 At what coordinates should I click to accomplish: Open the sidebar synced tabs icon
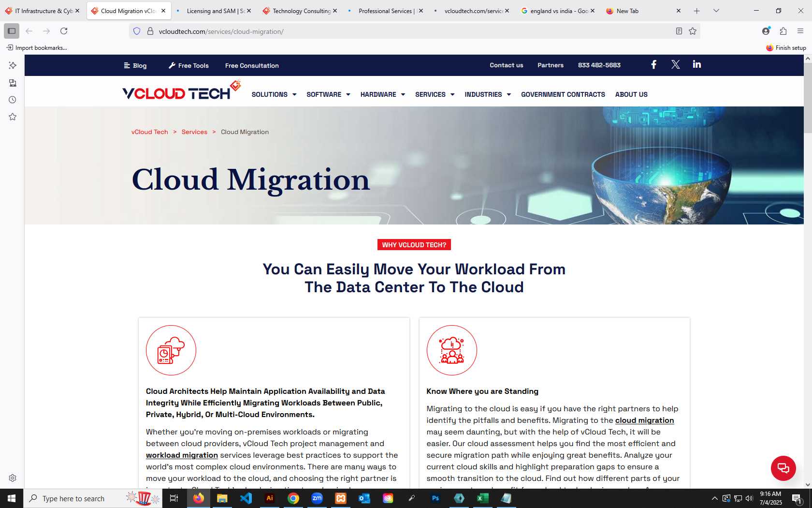pos(13,83)
